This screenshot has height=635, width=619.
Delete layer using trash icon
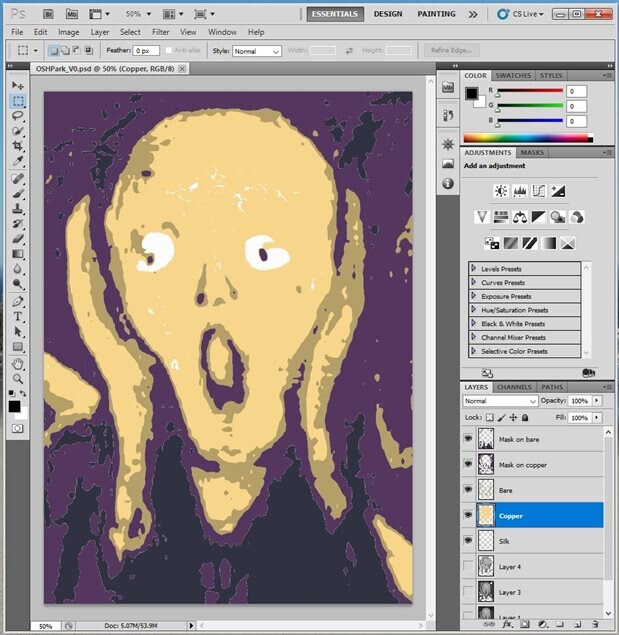(596, 624)
